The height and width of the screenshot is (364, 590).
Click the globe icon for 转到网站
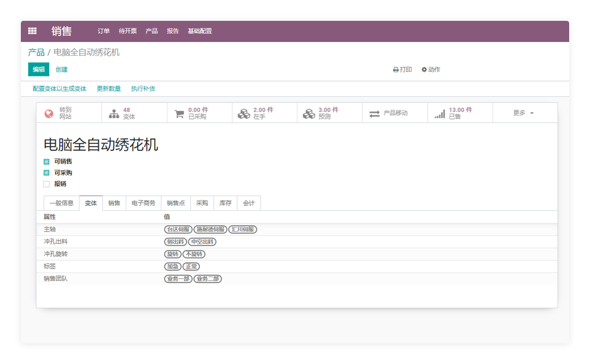[x=49, y=113]
